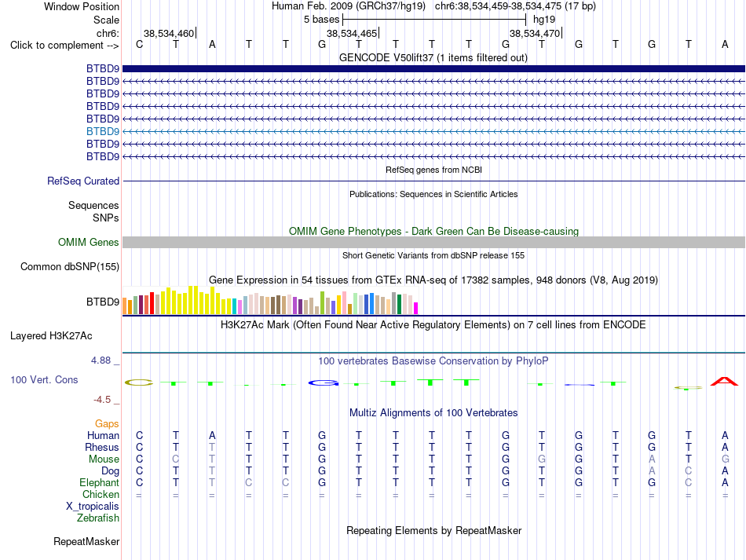
Task: Click the Zebrafish species label
Action: 98,518
